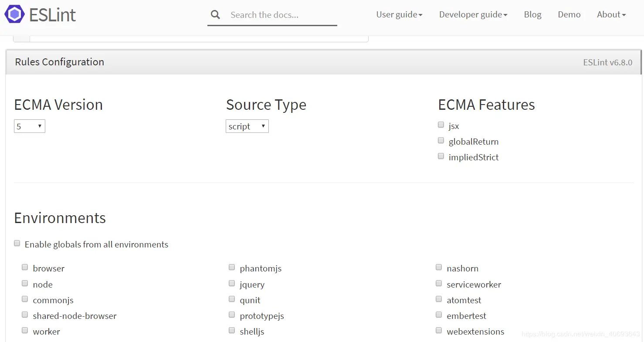This screenshot has height=342, width=644.
Task: Select the jquery environment checkbox
Action: (232, 284)
